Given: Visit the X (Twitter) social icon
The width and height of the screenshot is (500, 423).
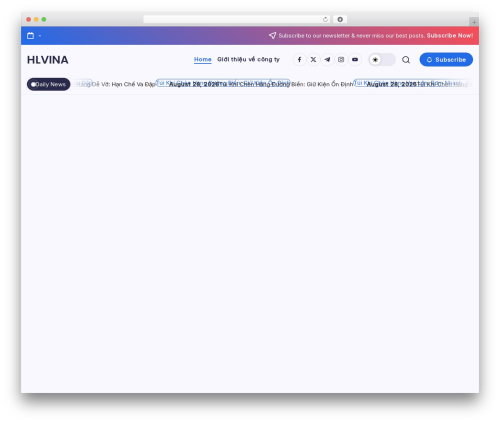Looking at the screenshot, I should [x=313, y=60].
